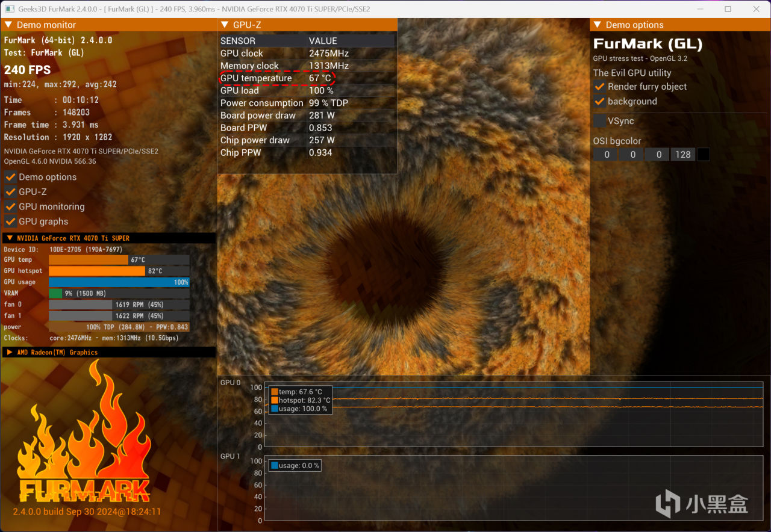Enable the VSync checkbox

[x=599, y=121]
